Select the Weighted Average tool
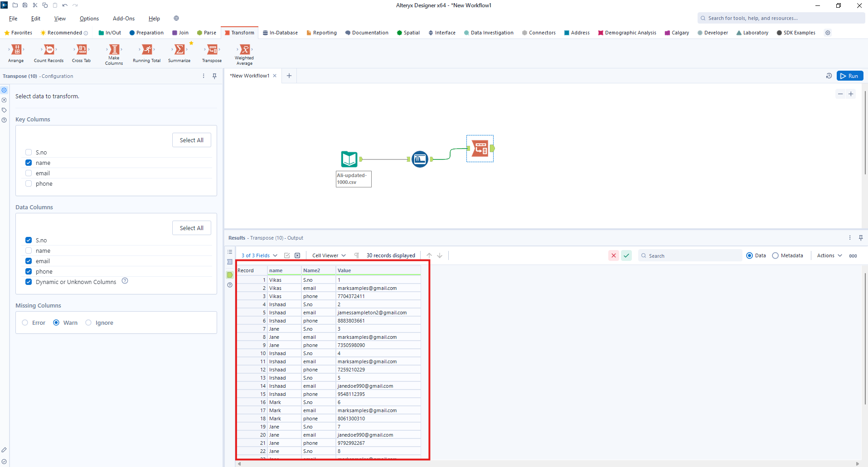 click(244, 50)
